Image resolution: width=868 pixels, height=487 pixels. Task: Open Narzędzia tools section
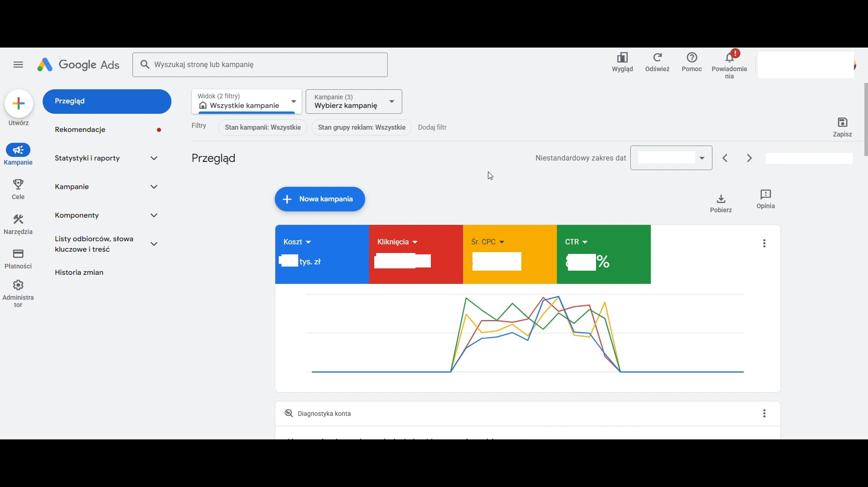click(18, 224)
